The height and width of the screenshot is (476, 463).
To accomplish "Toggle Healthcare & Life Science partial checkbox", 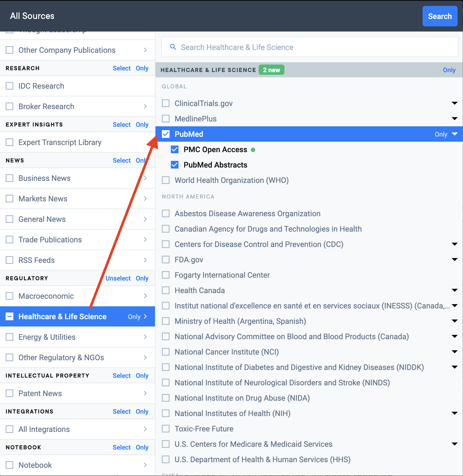I will tap(10, 317).
